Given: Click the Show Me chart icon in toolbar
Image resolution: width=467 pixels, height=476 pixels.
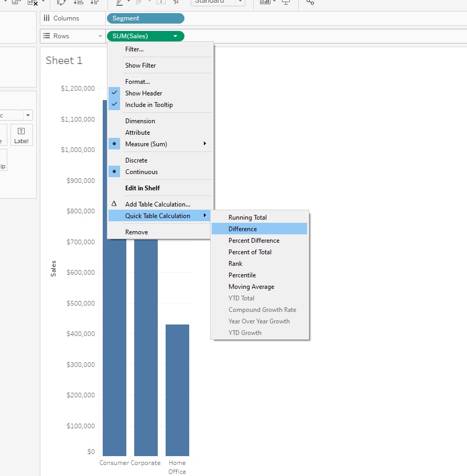Looking at the screenshot, I should pos(265,2).
